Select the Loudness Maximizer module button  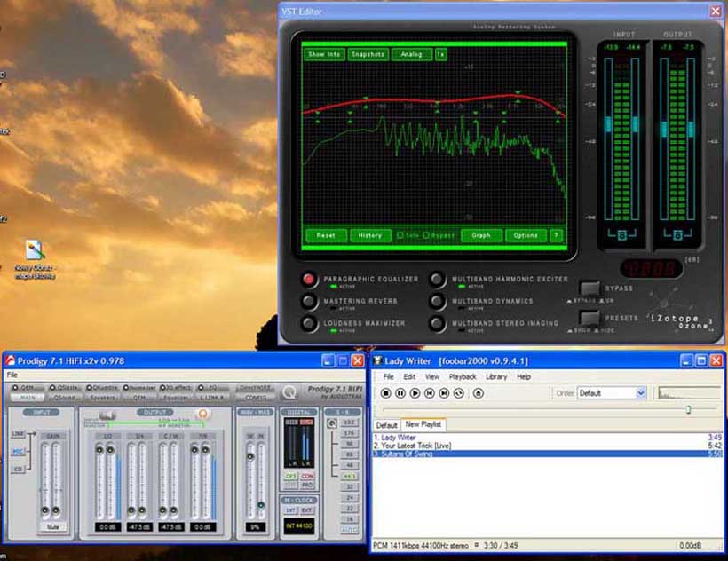[x=309, y=323]
